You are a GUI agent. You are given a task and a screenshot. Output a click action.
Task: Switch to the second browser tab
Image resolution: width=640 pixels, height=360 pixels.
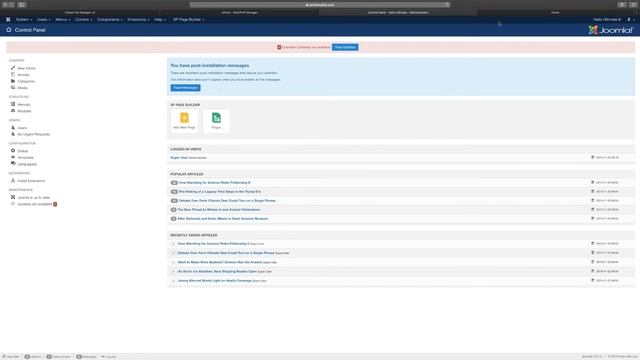[239, 13]
